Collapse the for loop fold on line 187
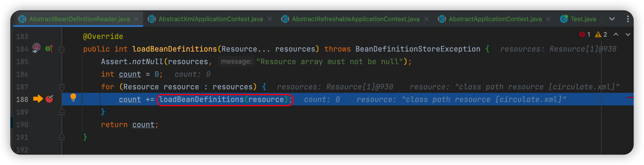Screen dimensions: 644x165 point(62,87)
